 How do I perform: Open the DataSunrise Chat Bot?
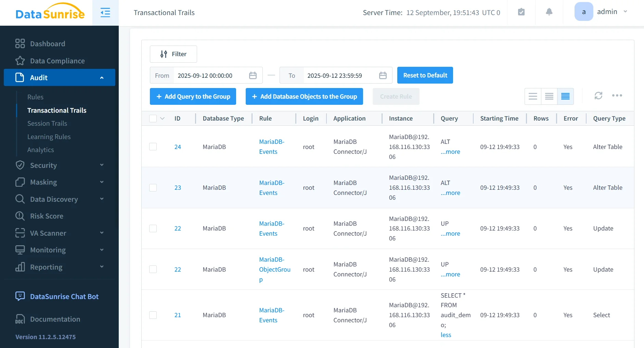pyautogui.click(x=64, y=297)
